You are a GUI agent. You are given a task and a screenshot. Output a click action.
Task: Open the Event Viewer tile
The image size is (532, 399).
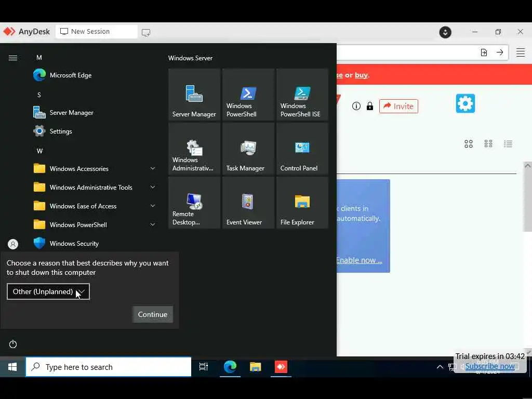248,203
